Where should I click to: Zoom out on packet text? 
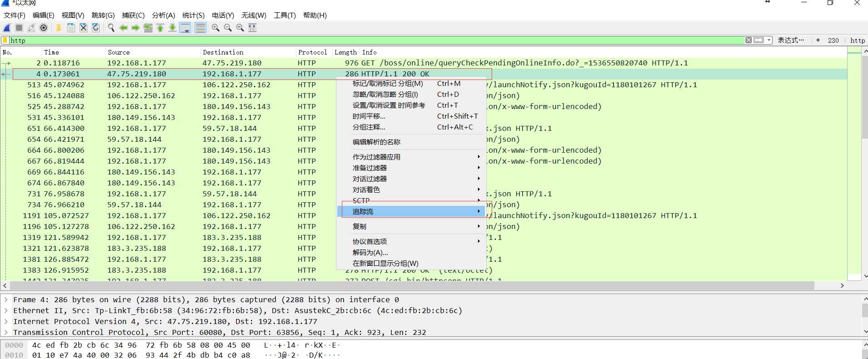pyautogui.click(x=228, y=28)
